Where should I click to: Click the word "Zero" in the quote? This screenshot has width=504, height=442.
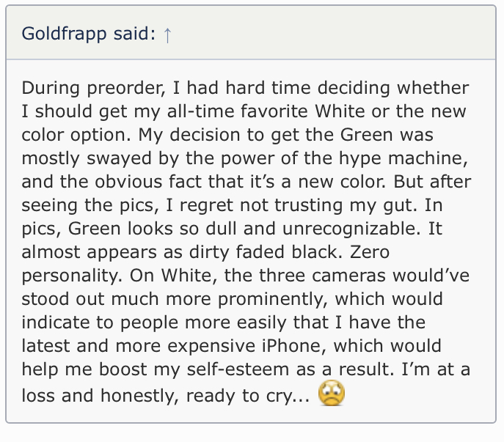[370, 252]
